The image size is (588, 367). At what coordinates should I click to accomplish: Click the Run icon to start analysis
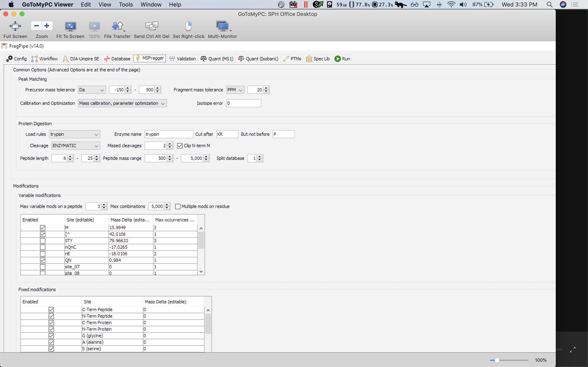338,59
